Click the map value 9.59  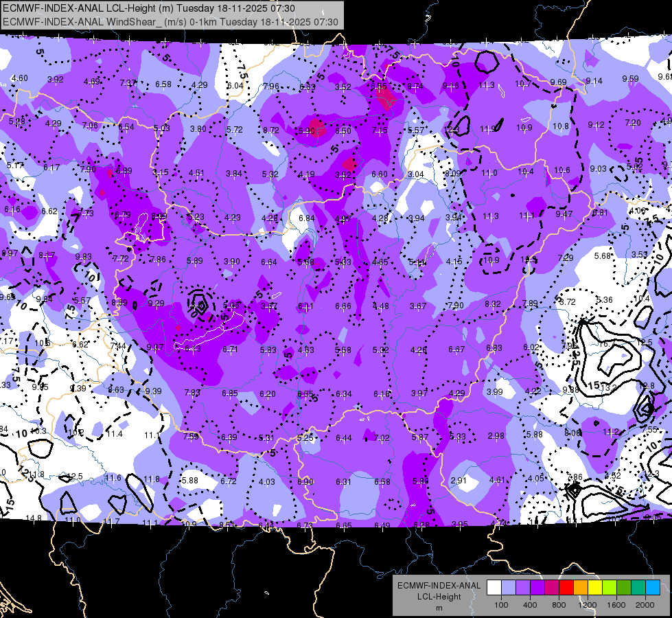[x=630, y=79]
